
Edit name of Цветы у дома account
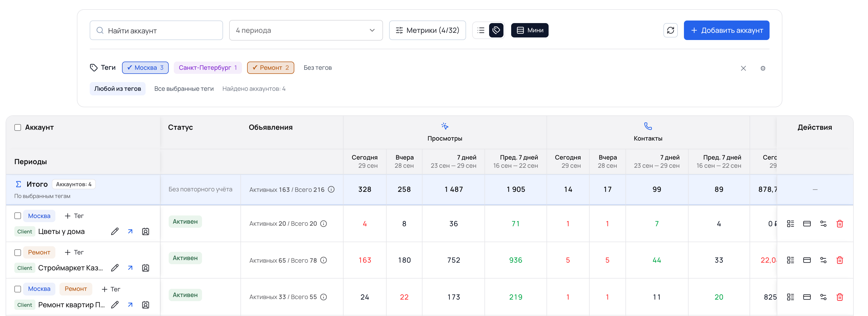[115, 231]
